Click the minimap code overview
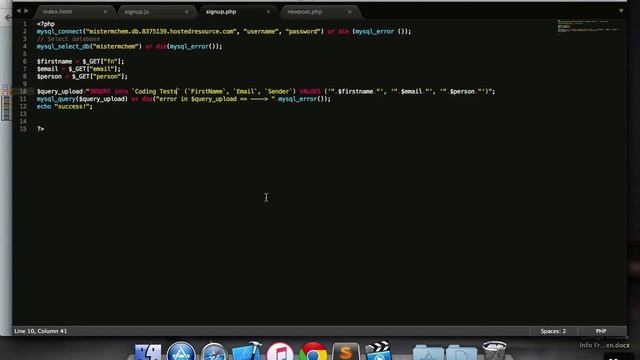Viewport: 640px width, 360px height. click(x=589, y=26)
